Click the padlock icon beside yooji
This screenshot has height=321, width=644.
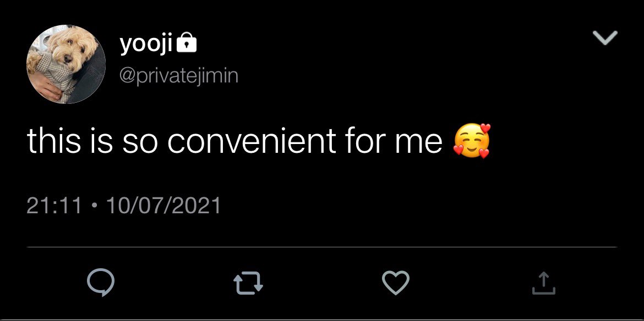coord(187,43)
